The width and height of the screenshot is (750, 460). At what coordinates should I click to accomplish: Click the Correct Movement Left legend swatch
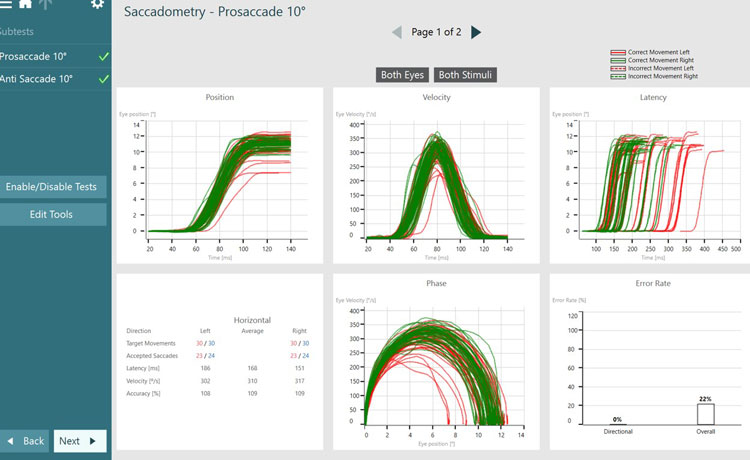(x=619, y=52)
